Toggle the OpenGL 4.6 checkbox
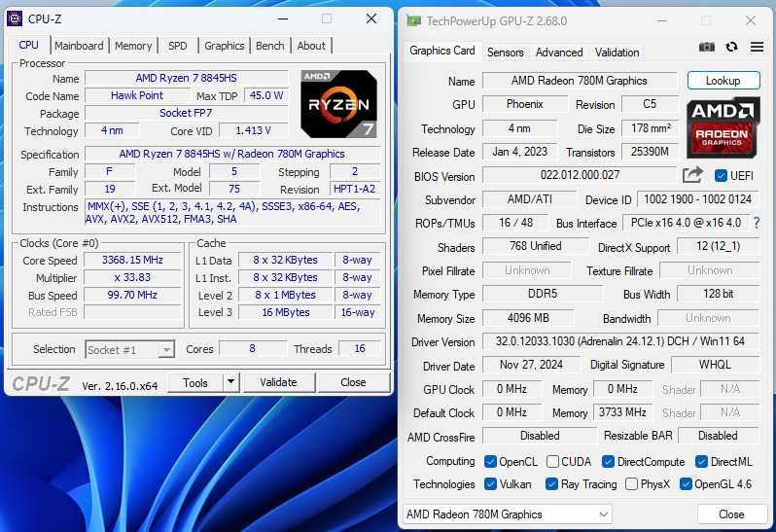Viewport: 776px width, 532px height. (686, 483)
